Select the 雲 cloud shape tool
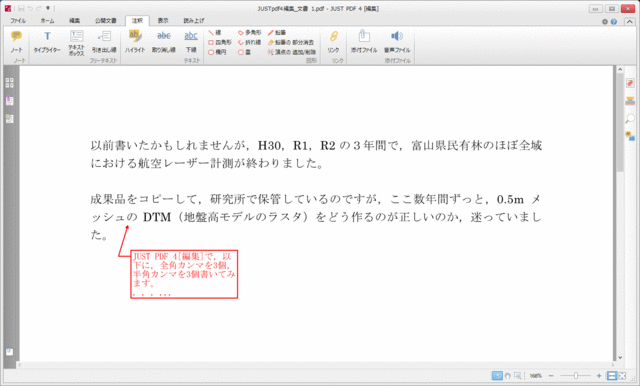 click(244, 52)
